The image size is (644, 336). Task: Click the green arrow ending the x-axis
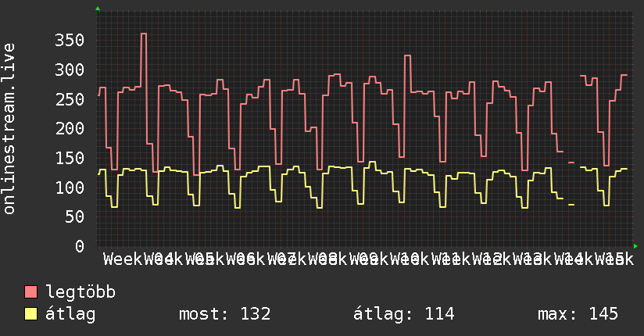click(635, 246)
